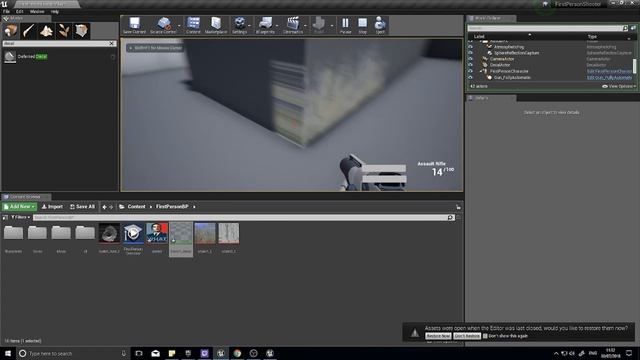Eject from the player controller
The width and height of the screenshot is (640, 360).
pyautogui.click(x=380, y=25)
